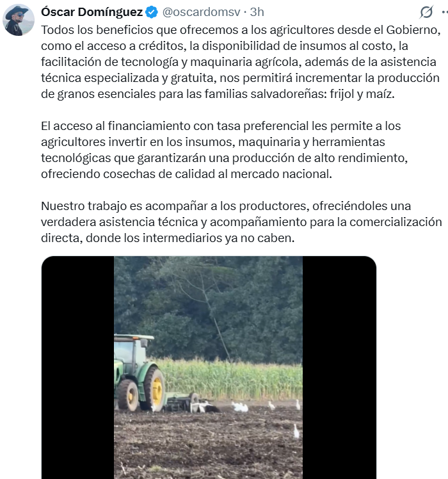Image resolution: width=448 pixels, height=479 pixels.
Task: Click the white egrets in the video
Action: coord(240,407)
